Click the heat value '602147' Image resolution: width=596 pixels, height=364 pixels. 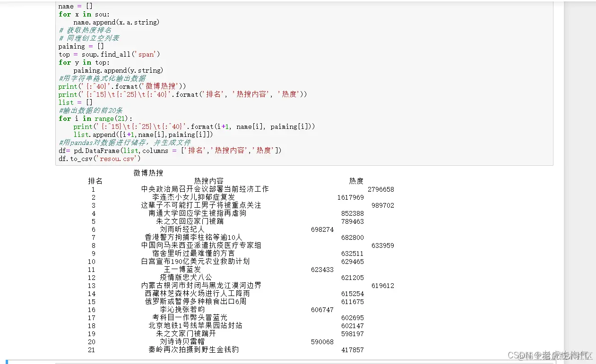pos(353,326)
